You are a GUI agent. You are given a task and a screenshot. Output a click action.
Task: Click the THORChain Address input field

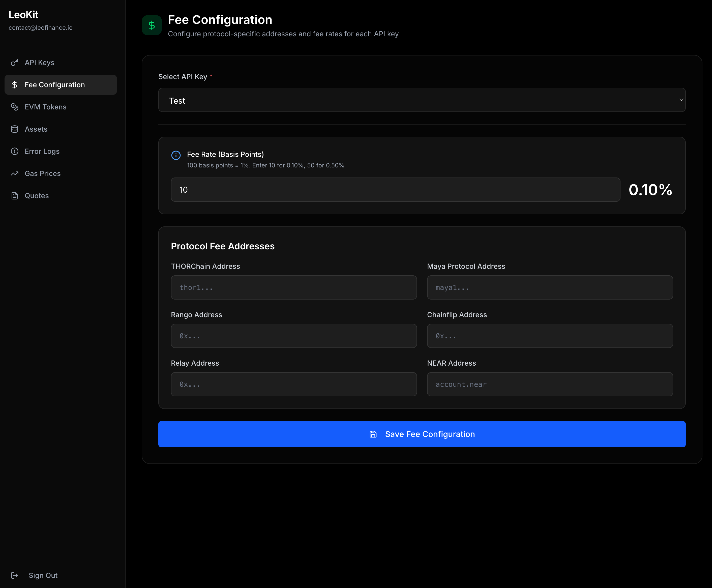click(294, 287)
